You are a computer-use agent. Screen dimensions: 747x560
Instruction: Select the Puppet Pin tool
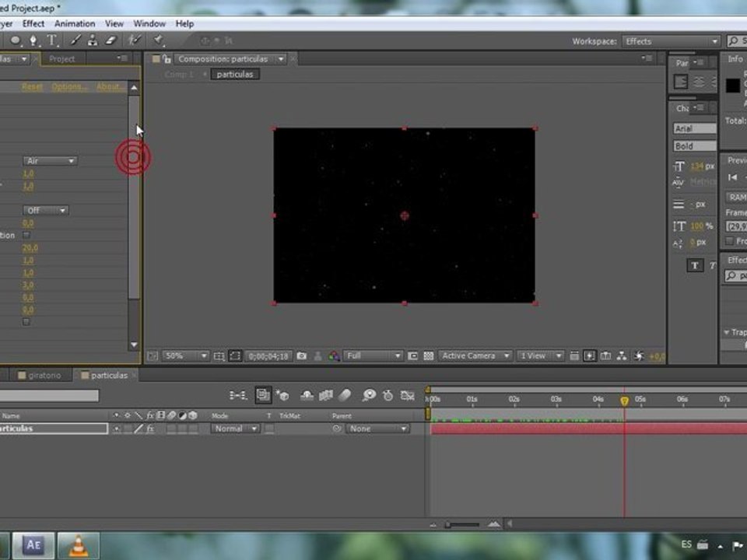click(x=158, y=40)
